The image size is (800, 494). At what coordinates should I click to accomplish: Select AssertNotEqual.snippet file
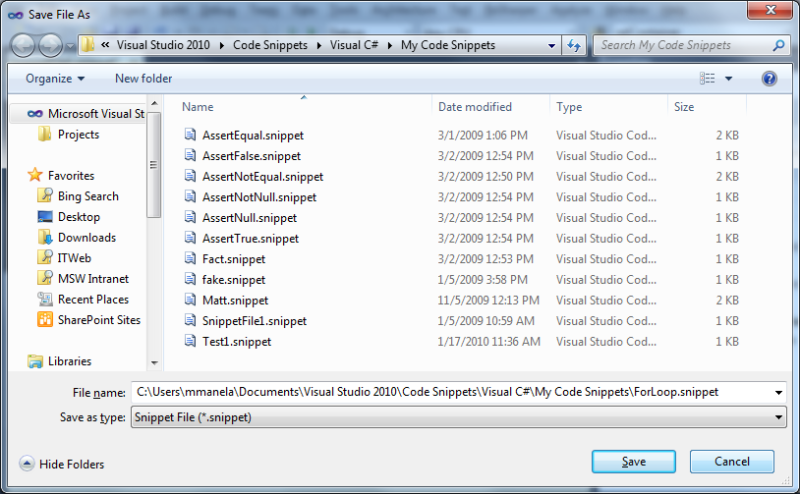pyautogui.click(x=262, y=177)
